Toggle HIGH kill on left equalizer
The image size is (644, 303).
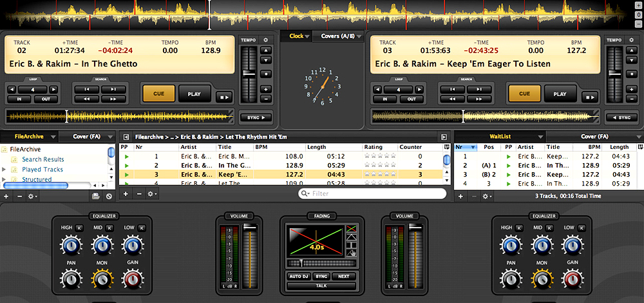pos(79,228)
